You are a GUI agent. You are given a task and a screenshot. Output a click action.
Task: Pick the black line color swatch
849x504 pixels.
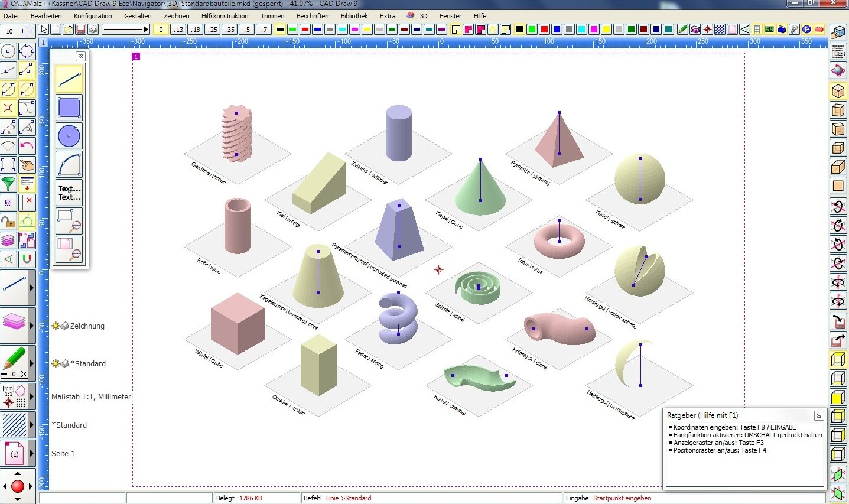(x=280, y=29)
